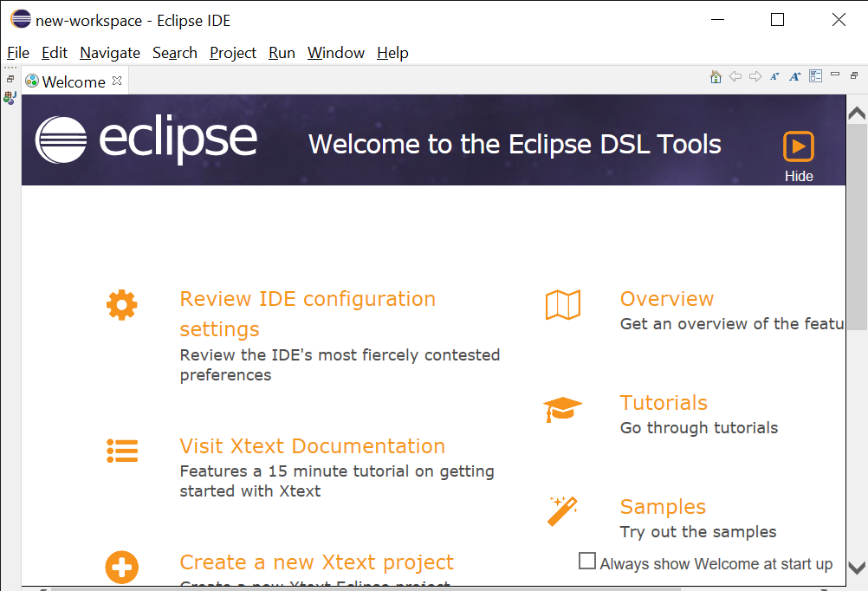Close the Welcome tab
The height and width of the screenshot is (591, 868).
117,81
